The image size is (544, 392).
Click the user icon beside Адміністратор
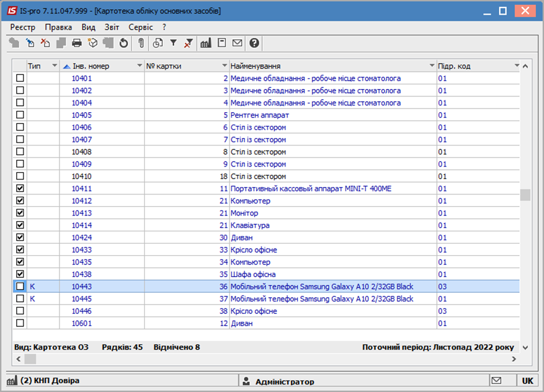coord(246,381)
